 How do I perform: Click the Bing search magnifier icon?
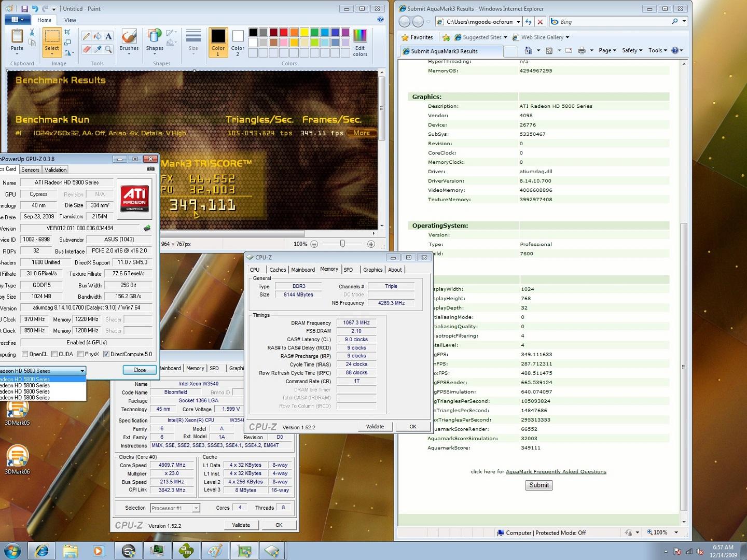tap(675, 22)
